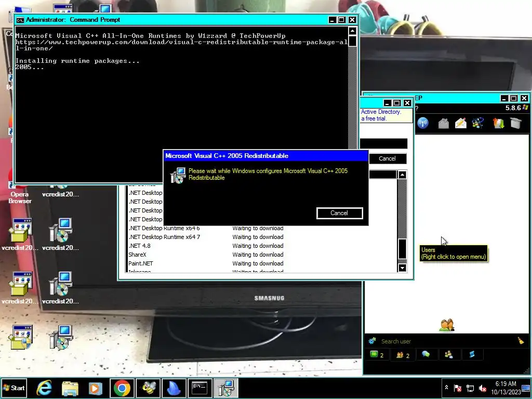532x399 pixels.
Task: Click Command Prompt scroll up arrow
Action: [353, 31]
